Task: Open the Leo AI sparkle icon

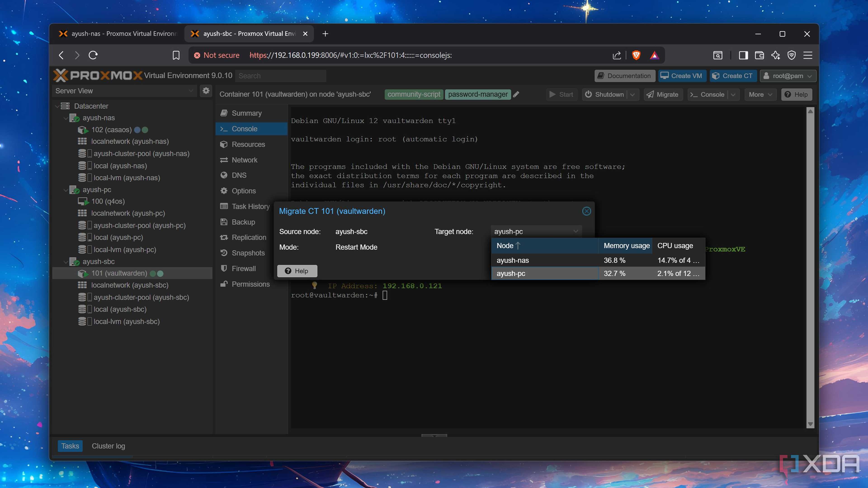Action: 776,55
